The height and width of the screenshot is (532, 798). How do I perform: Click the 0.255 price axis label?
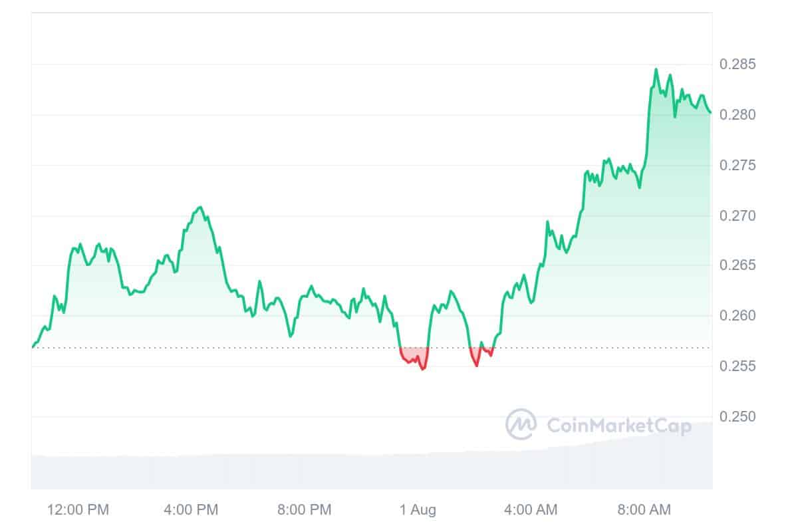[737, 366]
